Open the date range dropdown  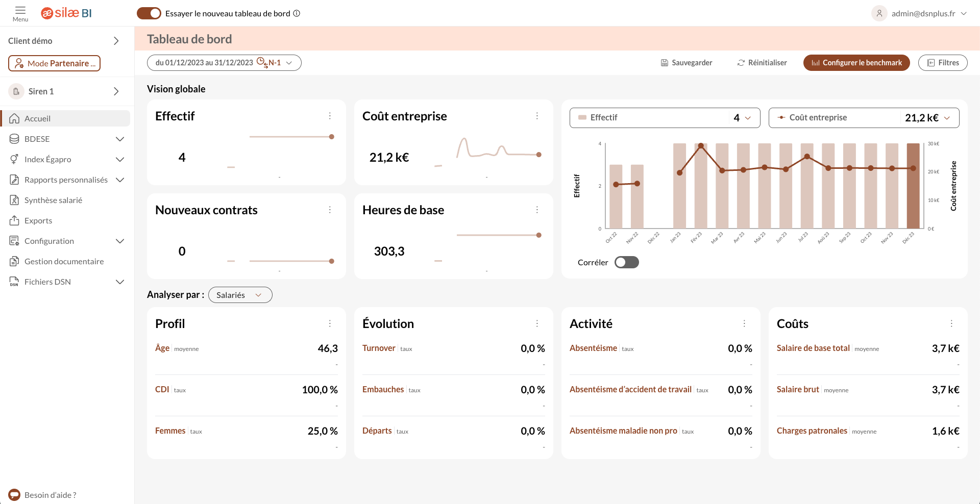click(x=224, y=63)
